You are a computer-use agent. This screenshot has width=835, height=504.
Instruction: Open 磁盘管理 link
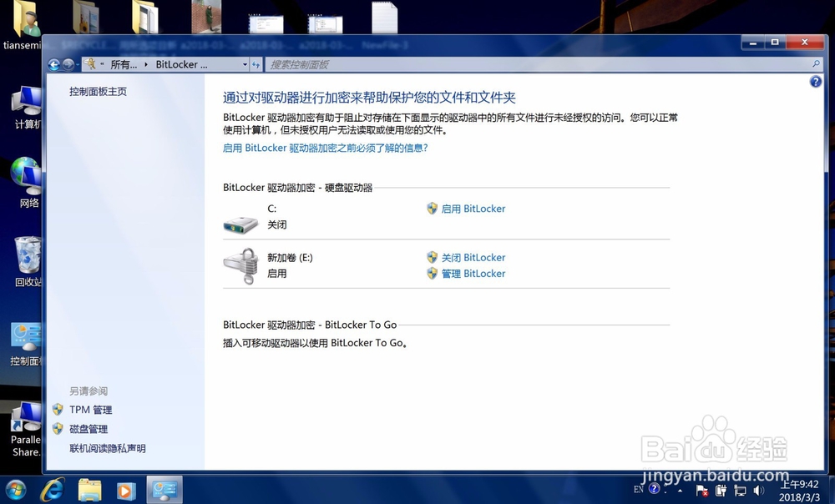point(89,429)
